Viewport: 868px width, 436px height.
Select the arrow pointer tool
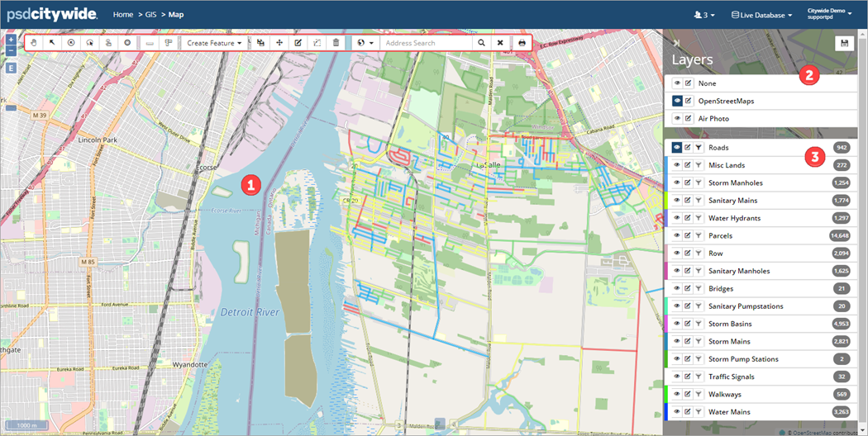(x=52, y=43)
